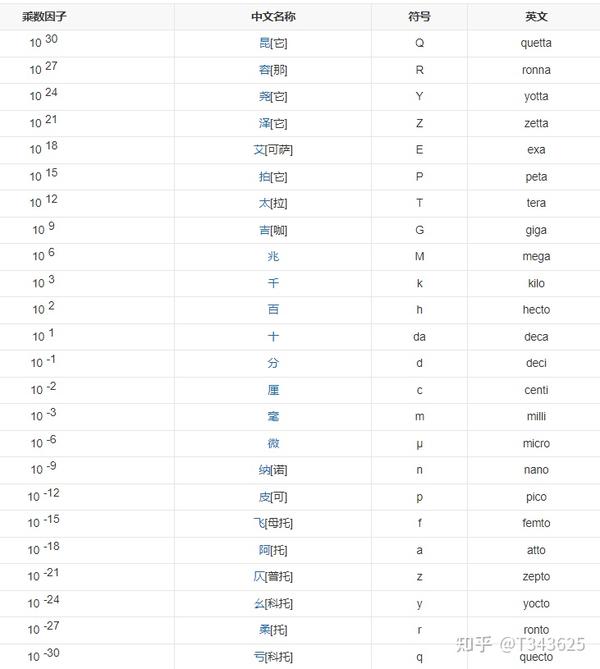Click the 乘数因子 column header
Screen dimensions: 600x669
pyautogui.click(x=44, y=17)
